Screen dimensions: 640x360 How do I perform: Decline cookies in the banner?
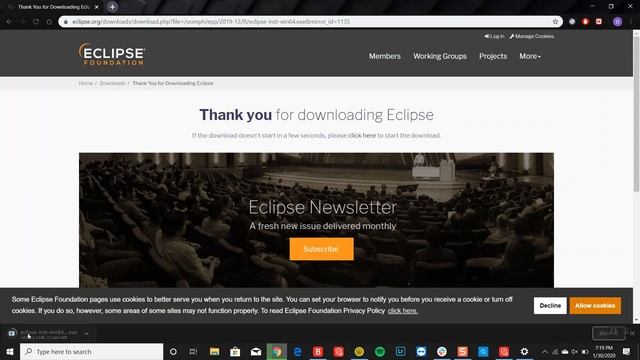(550, 306)
